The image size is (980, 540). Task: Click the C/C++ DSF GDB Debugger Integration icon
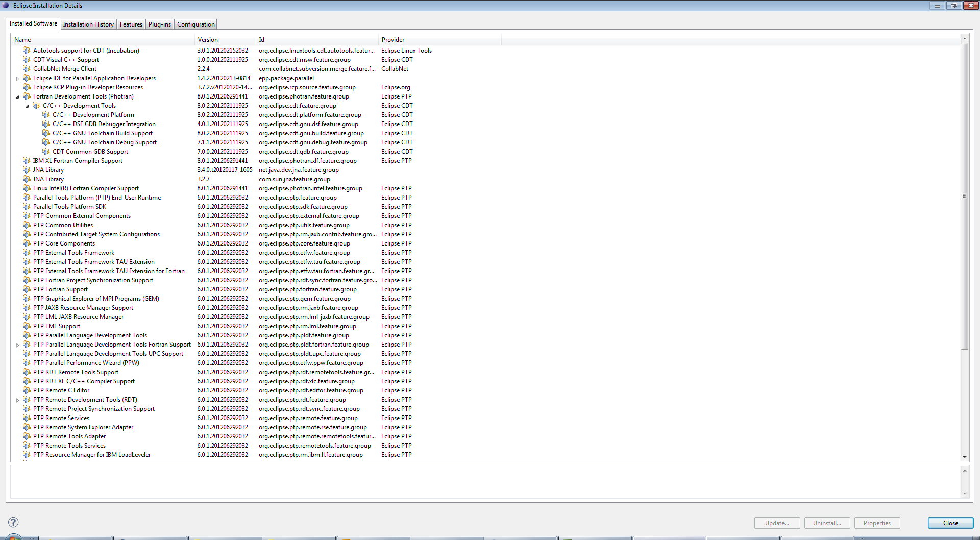pyautogui.click(x=46, y=124)
